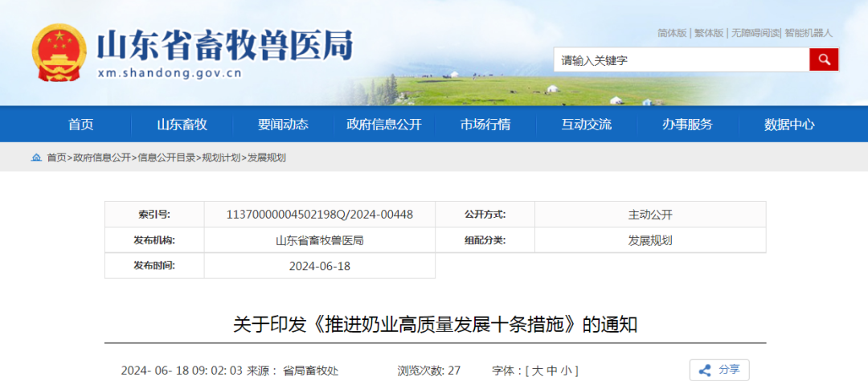The height and width of the screenshot is (385, 868).
Task: Click the red search magnifier button
Action: [824, 59]
